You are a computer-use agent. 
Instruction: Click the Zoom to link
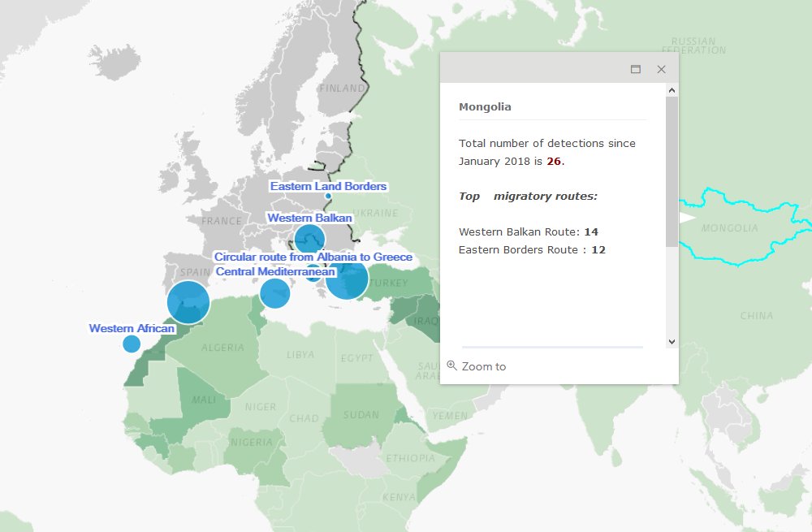click(484, 366)
